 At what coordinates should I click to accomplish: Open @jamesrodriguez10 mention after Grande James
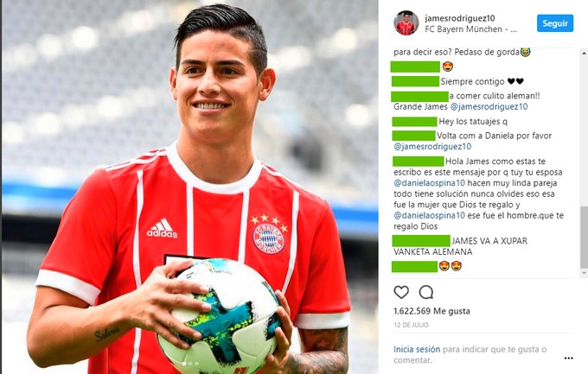489,107
